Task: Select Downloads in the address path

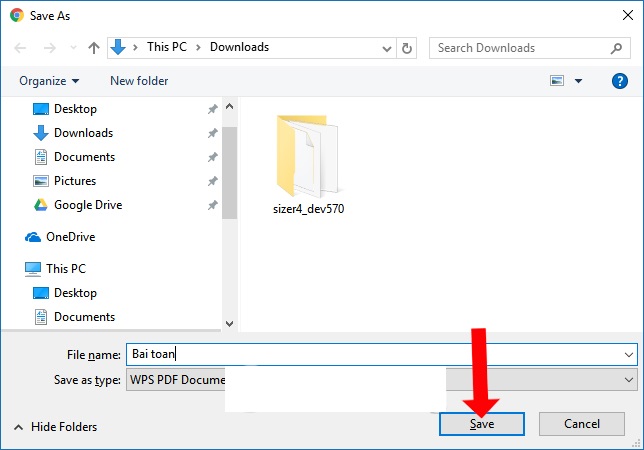Action: point(239,47)
